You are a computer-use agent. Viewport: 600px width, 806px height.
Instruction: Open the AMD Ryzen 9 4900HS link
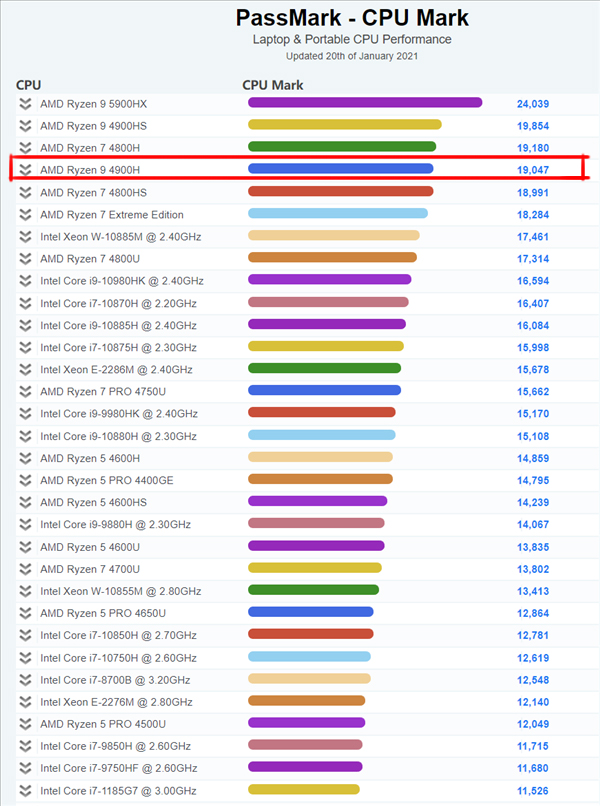pyautogui.click(x=94, y=126)
